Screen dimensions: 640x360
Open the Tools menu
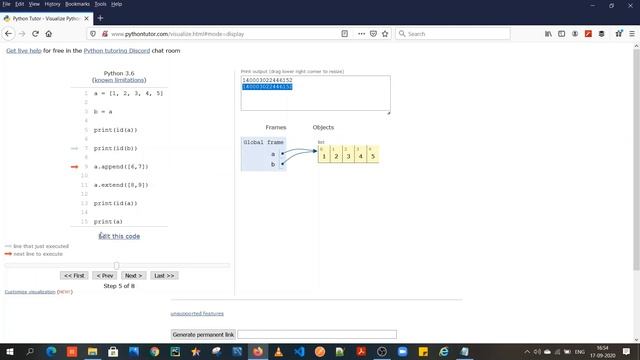pos(100,4)
